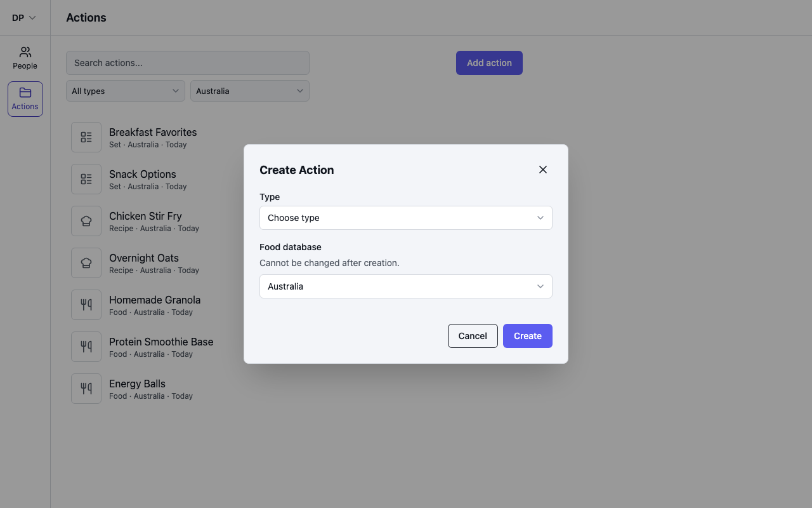812x508 pixels.
Task: Click the Breakfast Favorites set icon
Action: (86, 137)
